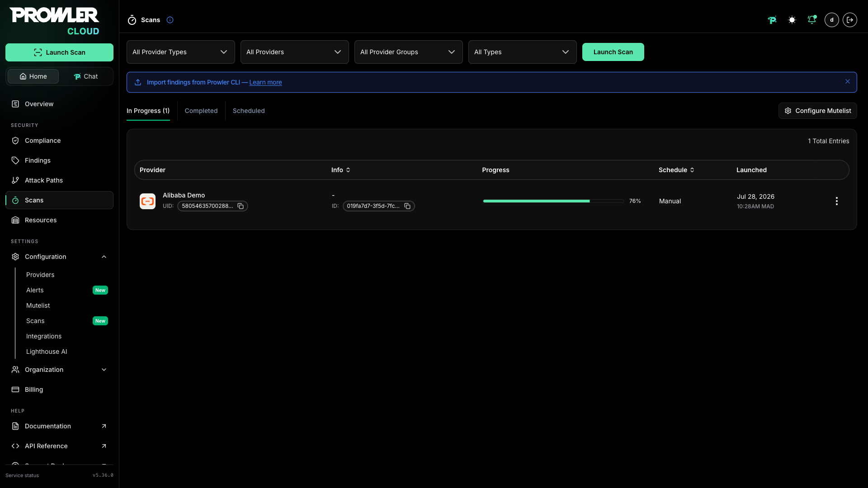Switch to the In Progress tab
Image resolution: width=868 pixels, height=488 pixels.
coord(148,111)
